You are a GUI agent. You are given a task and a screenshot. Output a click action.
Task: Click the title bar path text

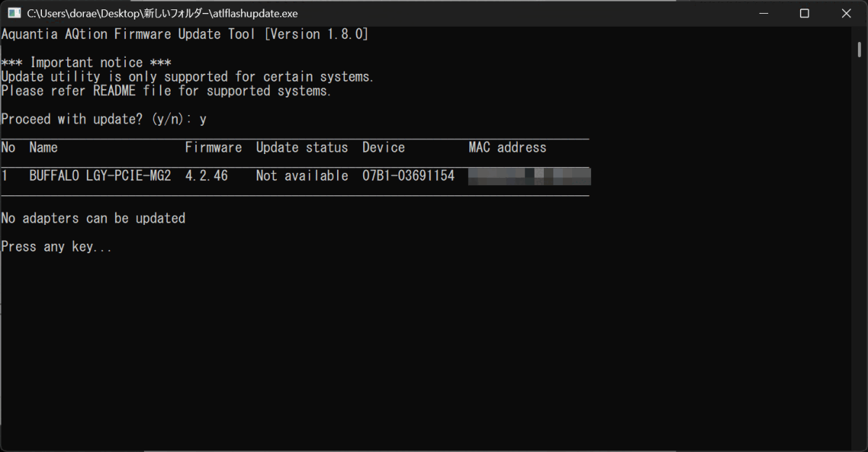coord(162,14)
